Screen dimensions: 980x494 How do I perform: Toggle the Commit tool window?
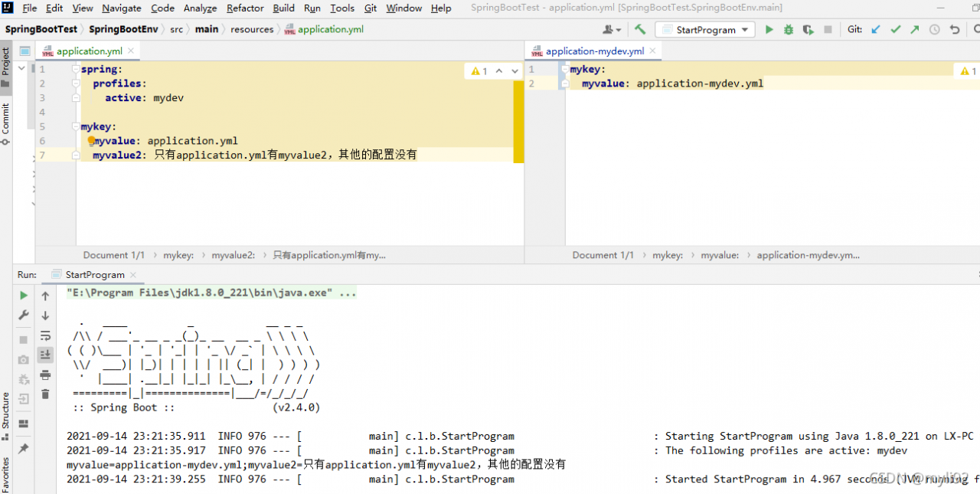tap(5, 124)
